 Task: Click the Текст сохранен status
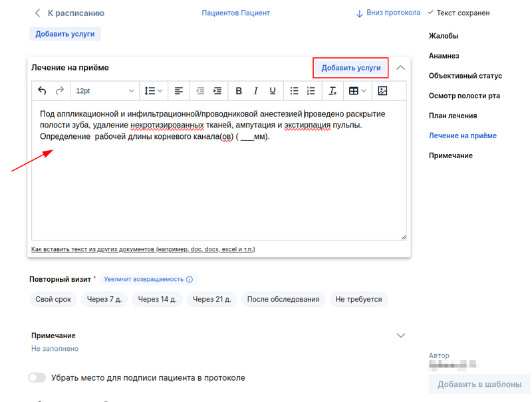pos(459,13)
